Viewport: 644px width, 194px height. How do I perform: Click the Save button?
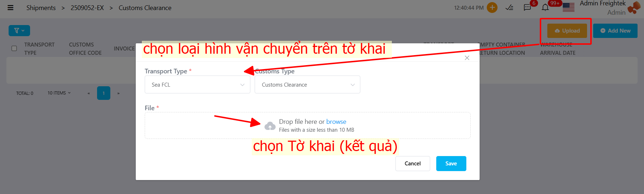[451, 164]
